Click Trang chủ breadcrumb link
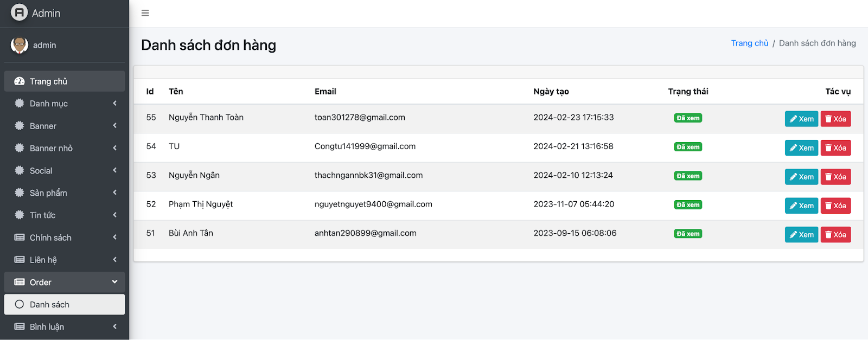 [749, 43]
